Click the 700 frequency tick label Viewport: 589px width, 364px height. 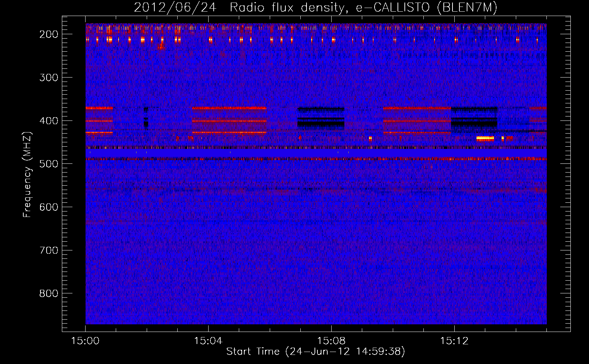click(49, 250)
